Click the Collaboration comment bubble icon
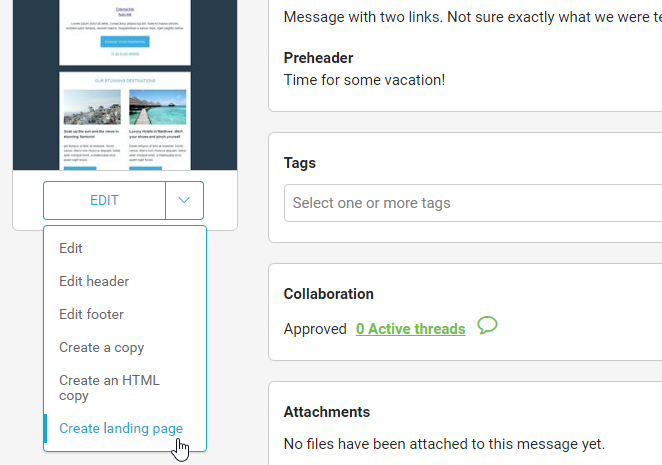This screenshot has width=662, height=465. [488, 325]
